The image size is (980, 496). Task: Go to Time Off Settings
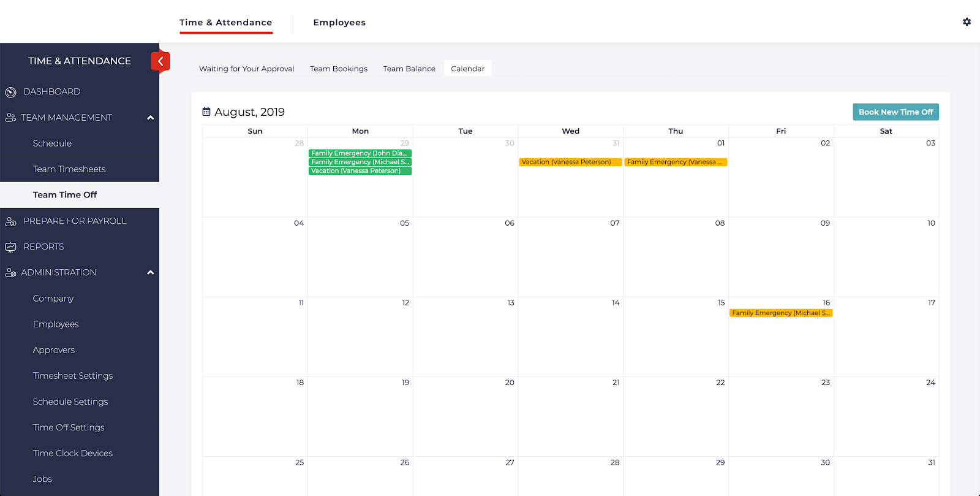click(69, 427)
